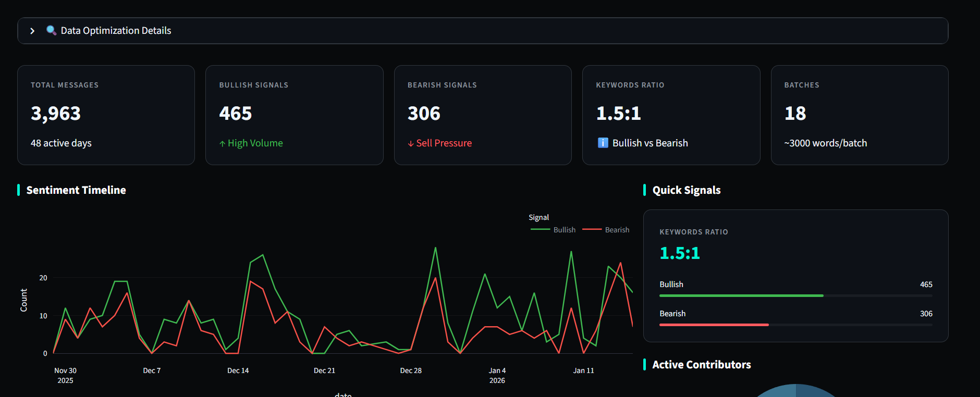Click the red Bearish progress bar
980x397 pixels.
[714, 325]
